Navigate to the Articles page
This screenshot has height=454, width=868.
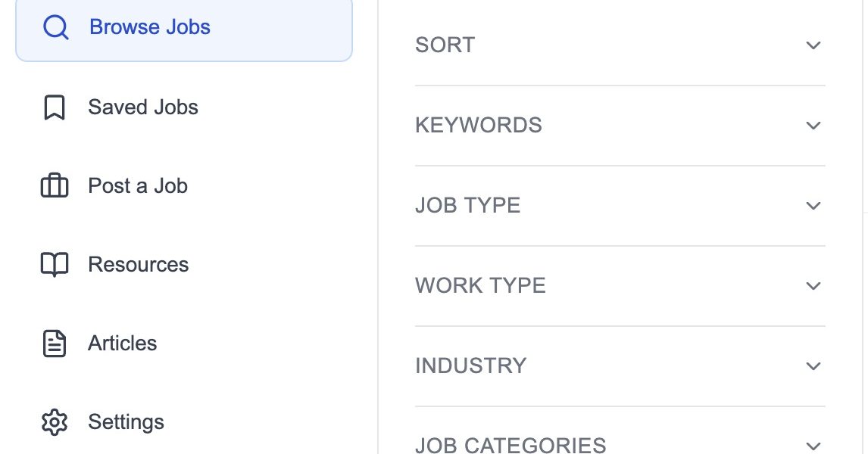pos(123,343)
